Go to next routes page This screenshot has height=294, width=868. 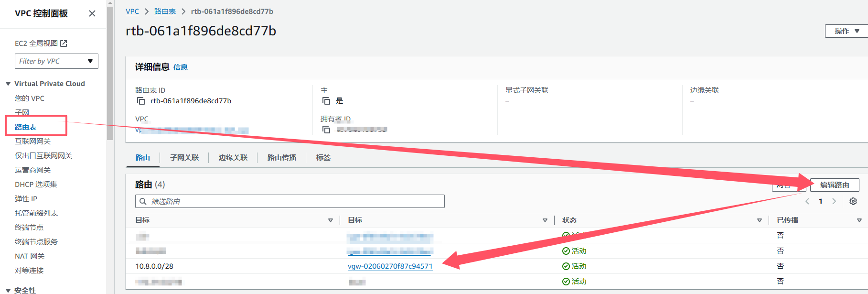(834, 201)
